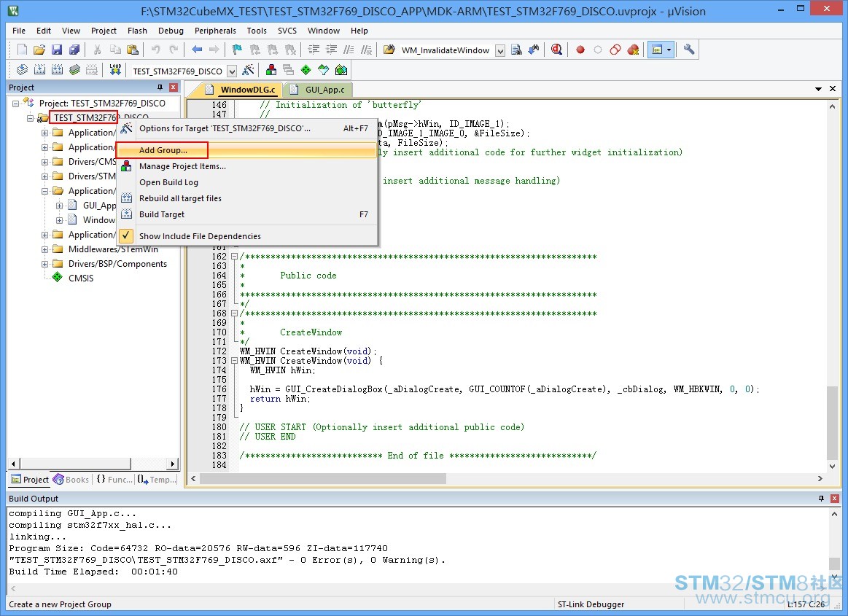Click the Rebuild toolbar icon
Viewport: 848px width, 616px height.
point(58,70)
